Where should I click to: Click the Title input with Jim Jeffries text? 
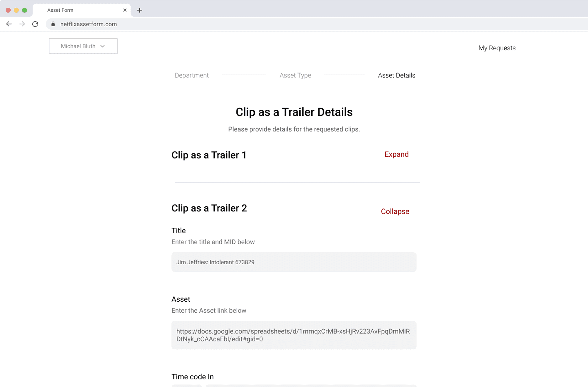tap(294, 262)
